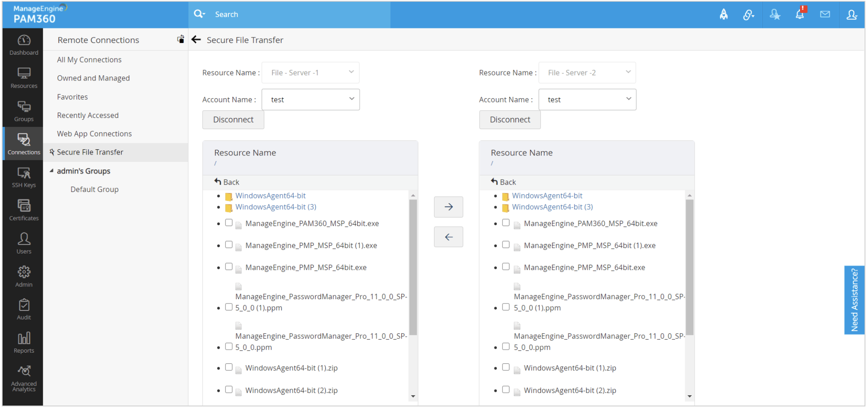The height and width of the screenshot is (409, 868).
Task: Open the Dashboard icon in sidebar
Action: tap(24, 45)
